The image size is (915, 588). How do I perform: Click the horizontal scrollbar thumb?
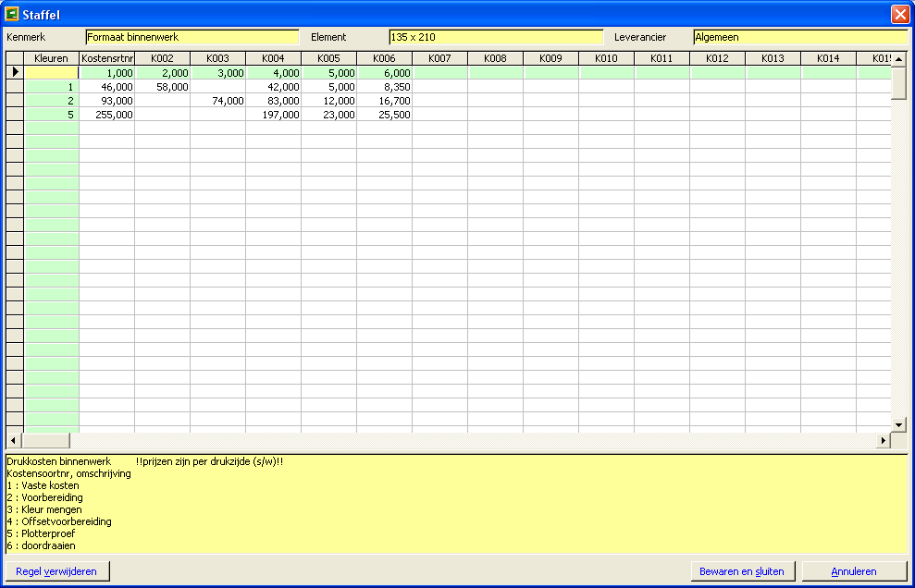(x=45, y=440)
